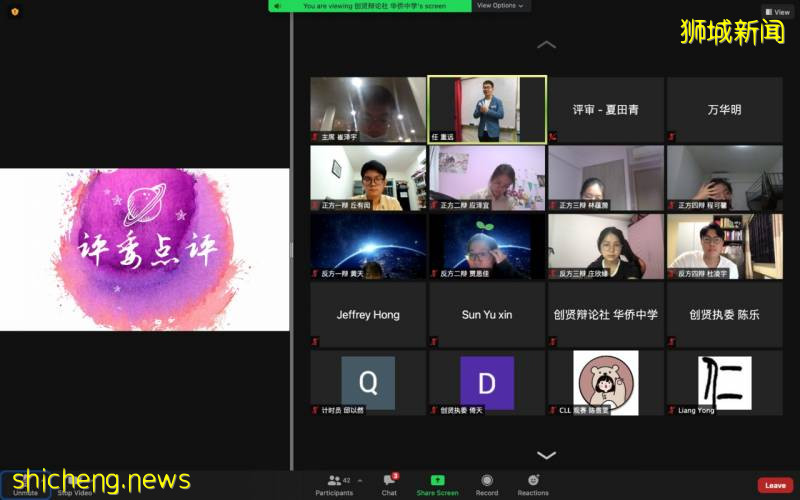Select the 正方一辩 video tile
This screenshot has height=500, width=800.
coord(368,178)
